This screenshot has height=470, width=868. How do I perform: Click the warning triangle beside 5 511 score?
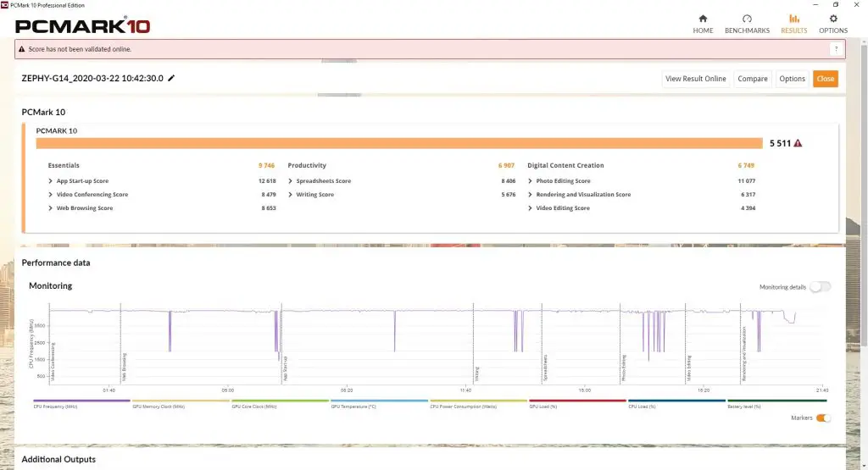pos(798,143)
